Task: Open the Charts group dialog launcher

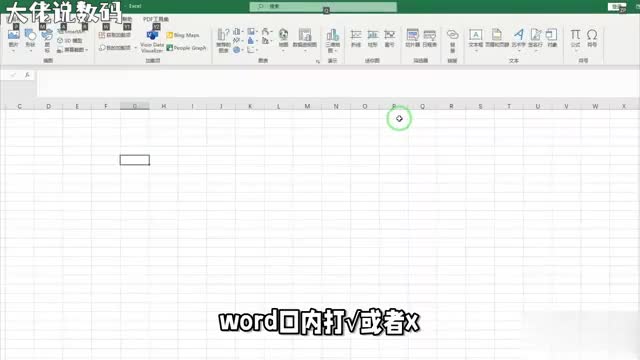Action: pyautogui.click(x=318, y=62)
